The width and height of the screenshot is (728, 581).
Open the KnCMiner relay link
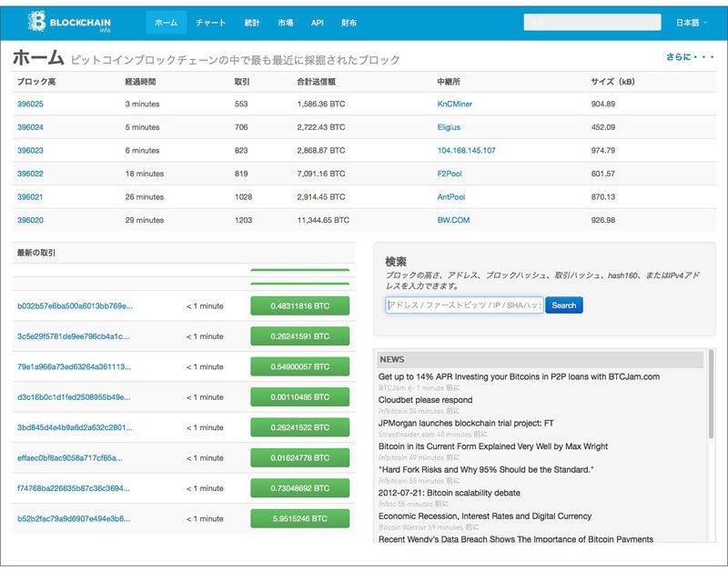pyautogui.click(x=454, y=104)
